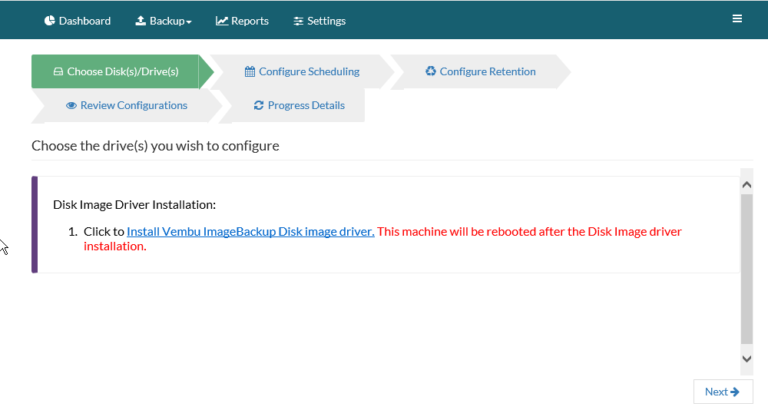
Task: Open the Settings menu item
Action: click(x=319, y=21)
